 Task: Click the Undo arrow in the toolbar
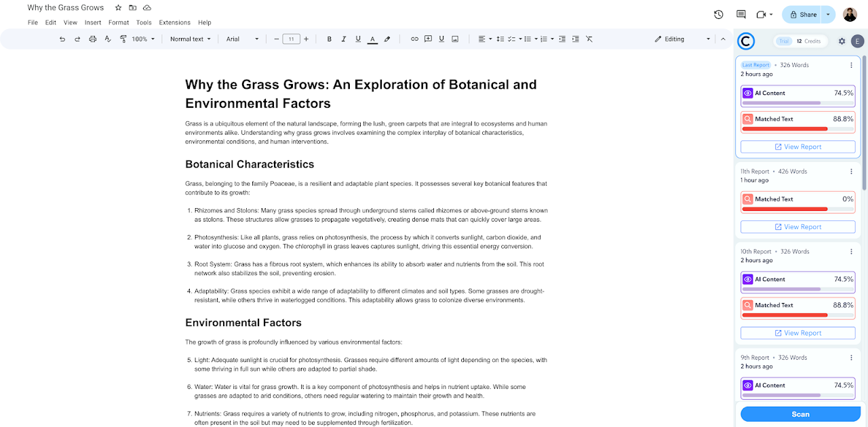click(62, 39)
